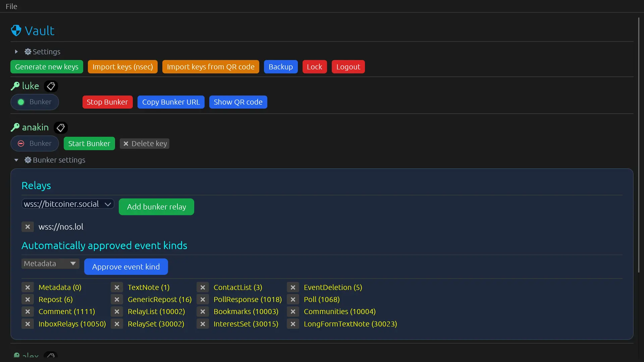Remove the InterestSet (30015) event kind
The height and width of the screenshot is (362, 644).
[203, 324]
